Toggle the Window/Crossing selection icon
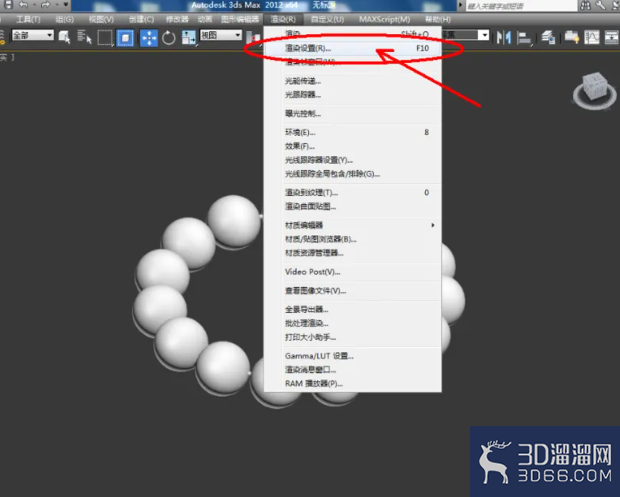Screen dimensions: 620x497 (x=125, y=38)
